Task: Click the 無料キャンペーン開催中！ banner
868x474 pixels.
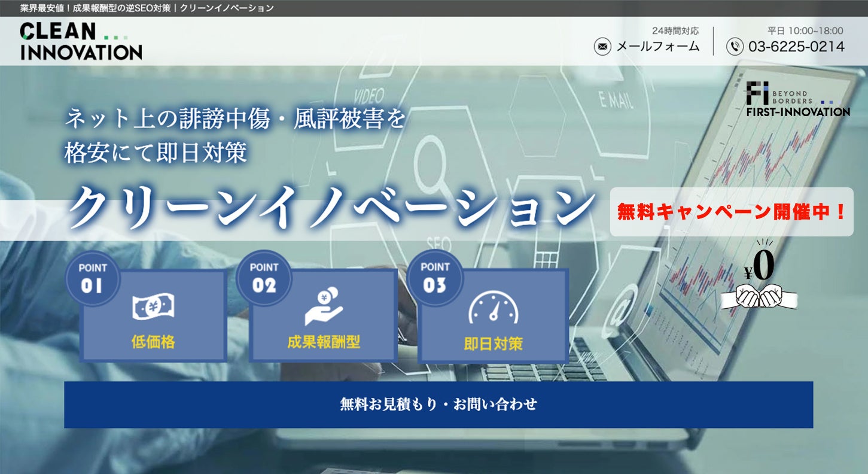Action: (732, 212)
